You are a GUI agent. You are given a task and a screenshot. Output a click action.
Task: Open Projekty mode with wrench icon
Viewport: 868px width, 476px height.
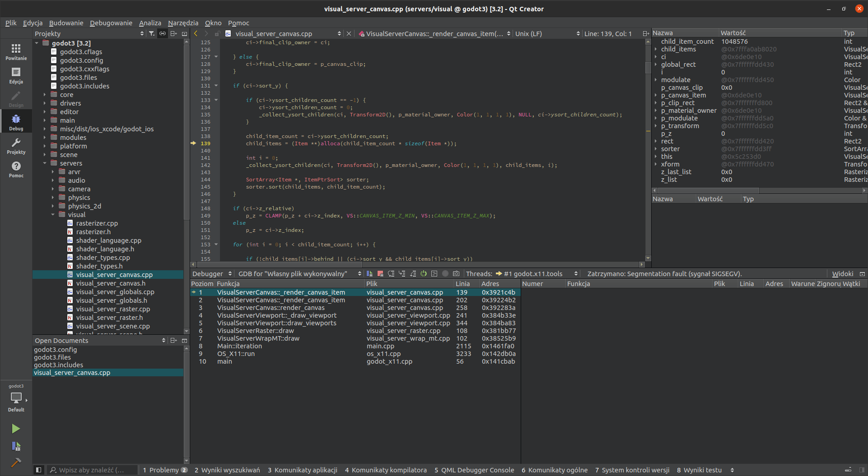tap(16, 146)
